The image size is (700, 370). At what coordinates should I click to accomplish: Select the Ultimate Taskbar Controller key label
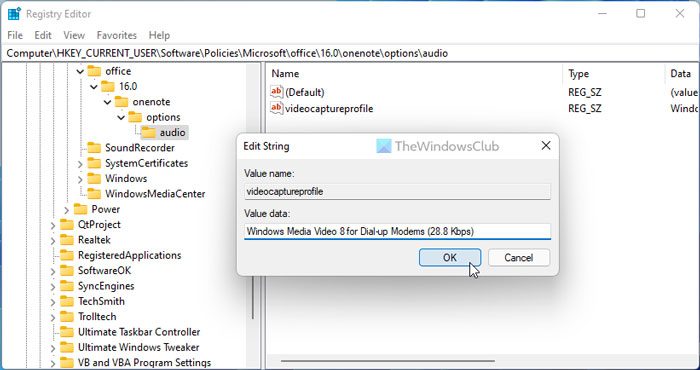coord(139,332)
